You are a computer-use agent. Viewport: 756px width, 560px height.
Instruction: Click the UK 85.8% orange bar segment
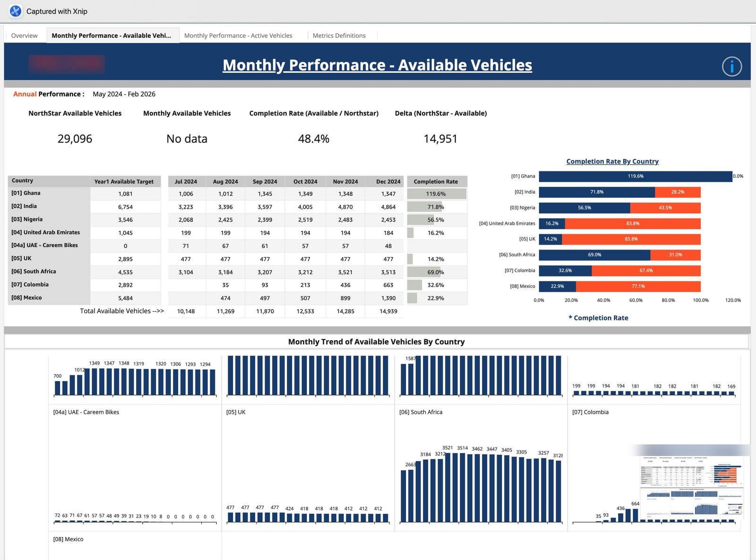pos(631,239)
